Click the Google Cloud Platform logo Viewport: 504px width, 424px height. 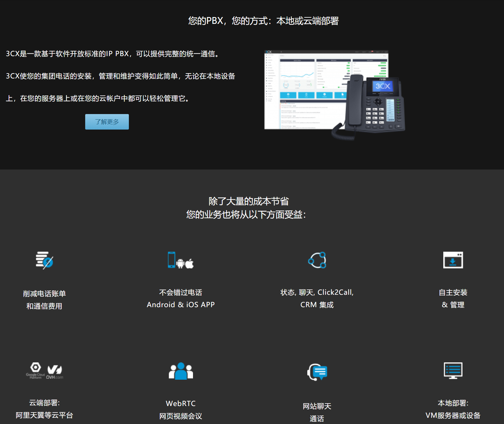[x=36, y=370]
